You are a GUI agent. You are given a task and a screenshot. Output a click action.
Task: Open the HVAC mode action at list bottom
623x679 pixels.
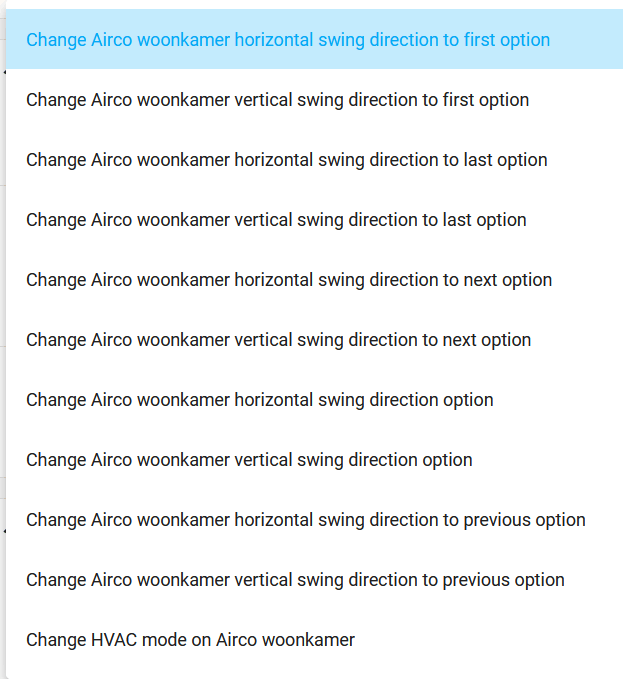314,640
